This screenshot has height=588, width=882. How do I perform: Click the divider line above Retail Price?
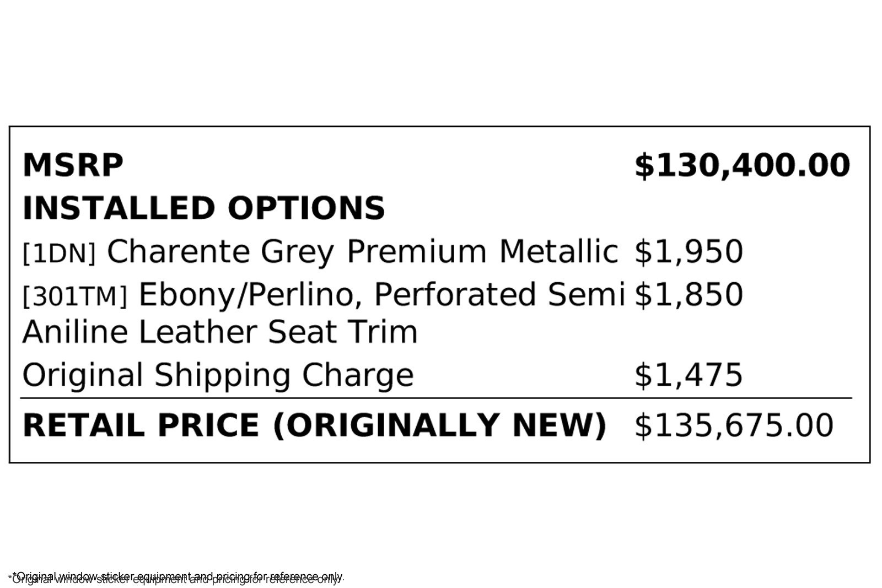tap(435, 397)
